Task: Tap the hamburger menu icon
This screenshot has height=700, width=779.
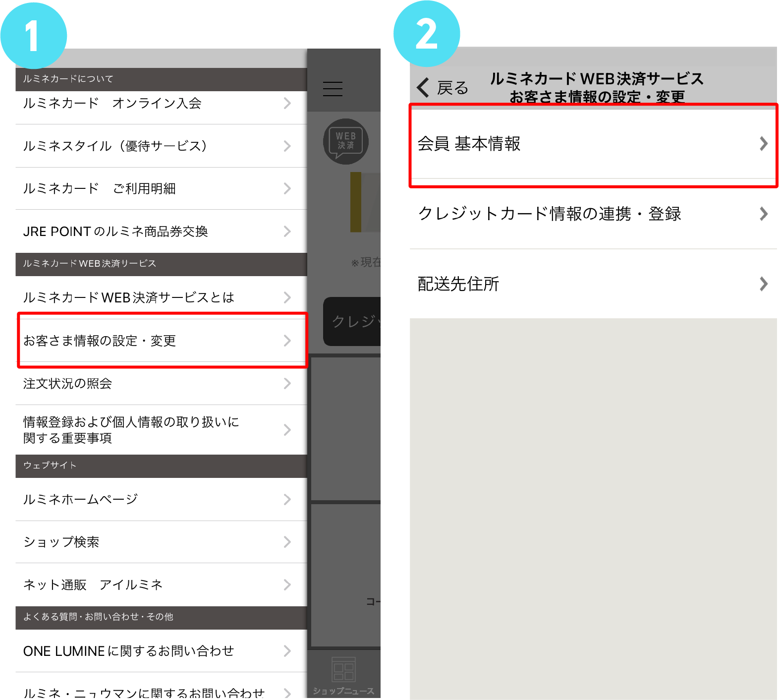Action: pyautogui.click(x=333, y=89)
